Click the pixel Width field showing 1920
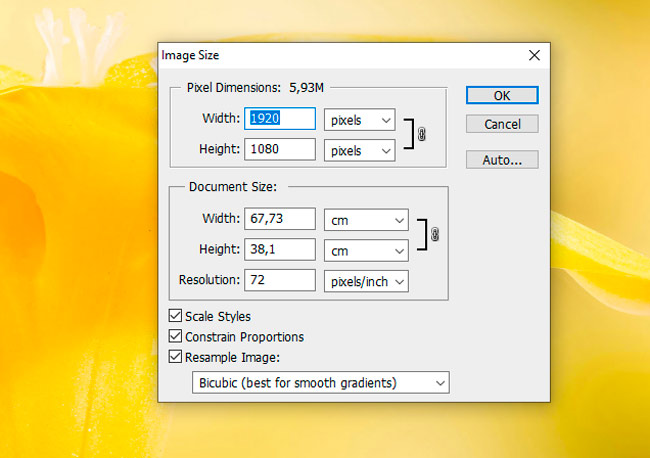Viewport: 650px width, 458px height. point(280,120)
